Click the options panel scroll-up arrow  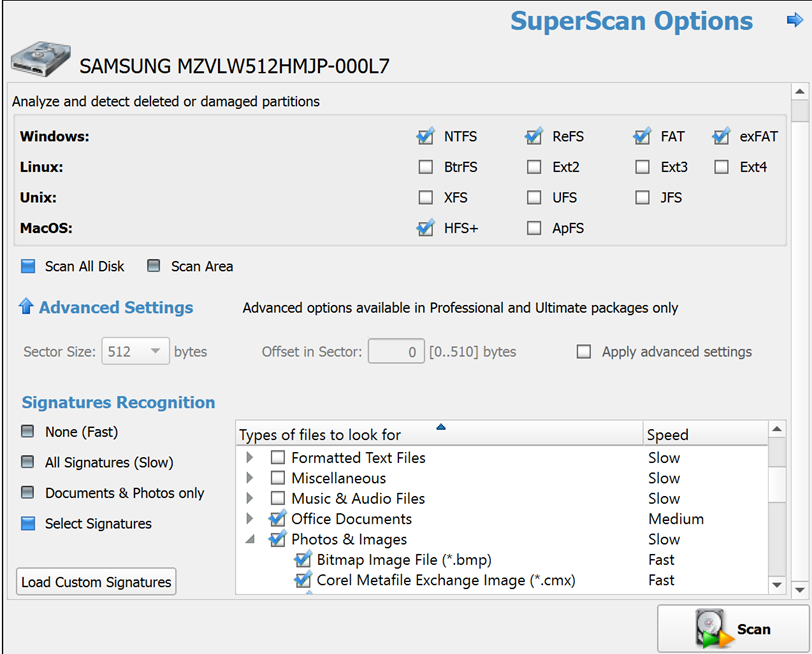click(800, 92)
